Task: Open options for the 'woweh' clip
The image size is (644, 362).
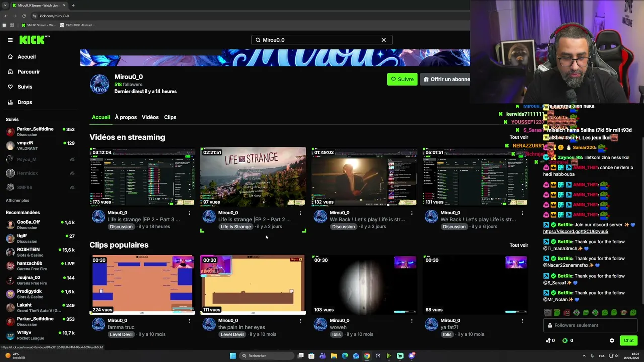Action: (411, 321)
